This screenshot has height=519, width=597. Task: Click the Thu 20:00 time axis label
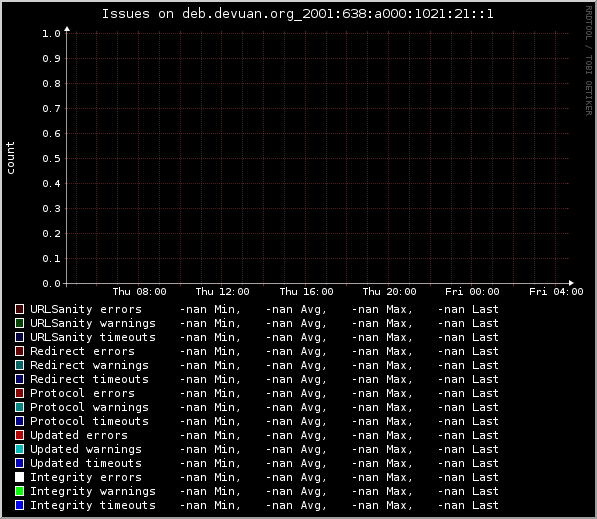pos(389,292)
